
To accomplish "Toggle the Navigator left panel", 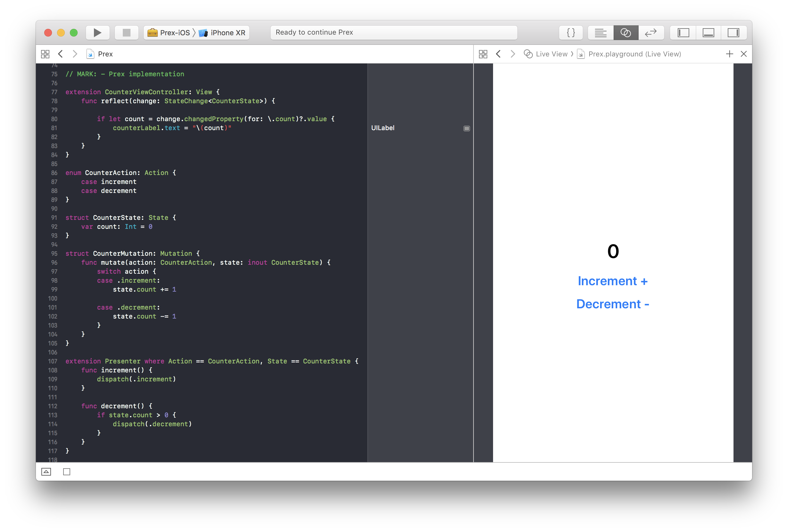I will (683, 33).
